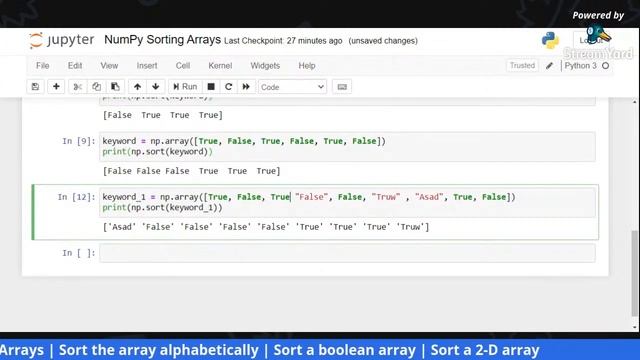The width and height of the screenshot is (640, 360).
Task: Click the vertical notebook scrollbar thumb
Action: (x=634, y=273)
